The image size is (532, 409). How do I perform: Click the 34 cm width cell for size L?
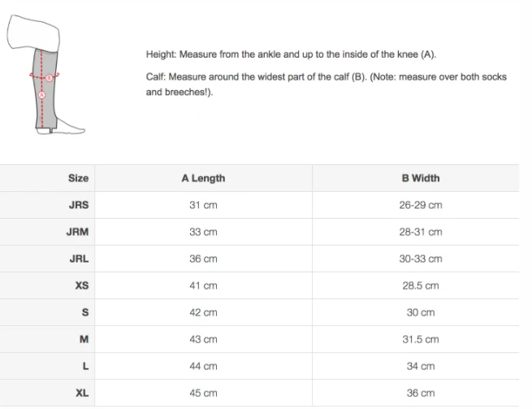pyautogui.click(x=420, y=366)
